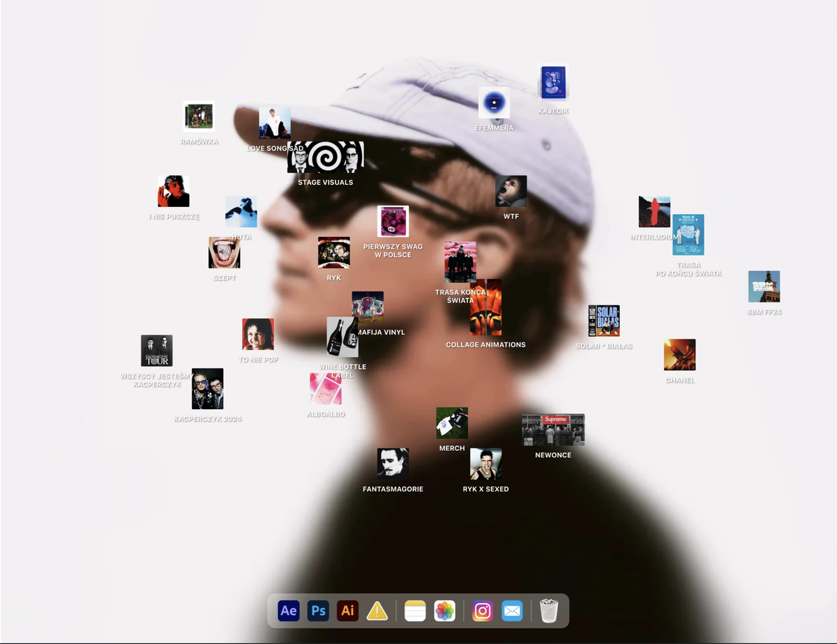Viewport: 837px width, 644px height.
Task: Select the INTERLUDIUM desktop icon
Action: coord(654,212)
